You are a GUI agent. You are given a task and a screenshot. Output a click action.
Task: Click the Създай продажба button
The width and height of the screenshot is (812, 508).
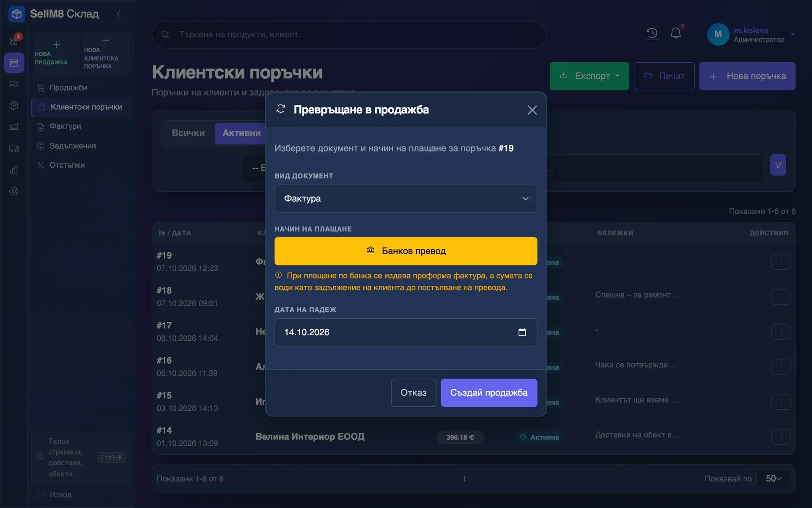coord(489,393)
